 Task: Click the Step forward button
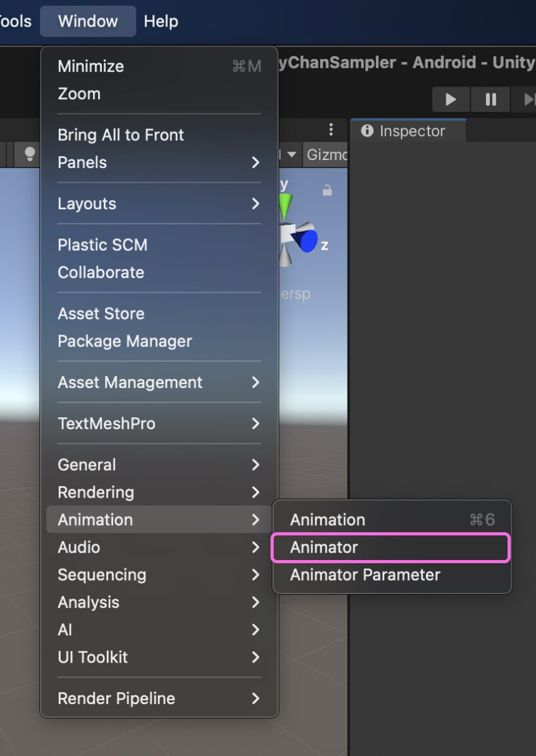[527, 99]
